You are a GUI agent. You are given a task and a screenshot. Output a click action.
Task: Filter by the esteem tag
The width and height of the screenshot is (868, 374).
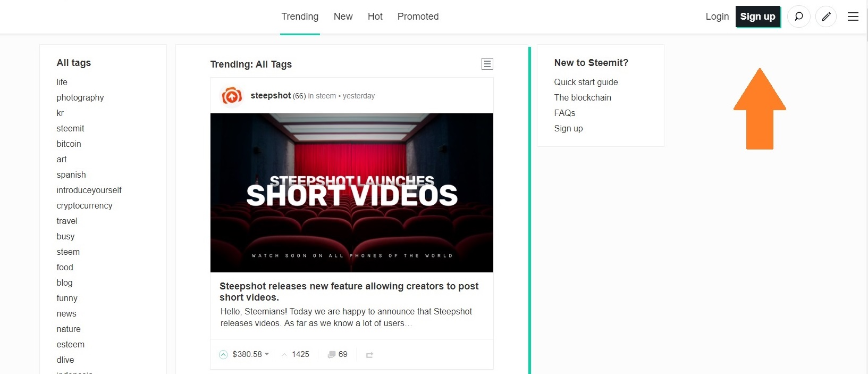[x=70, y=344]
